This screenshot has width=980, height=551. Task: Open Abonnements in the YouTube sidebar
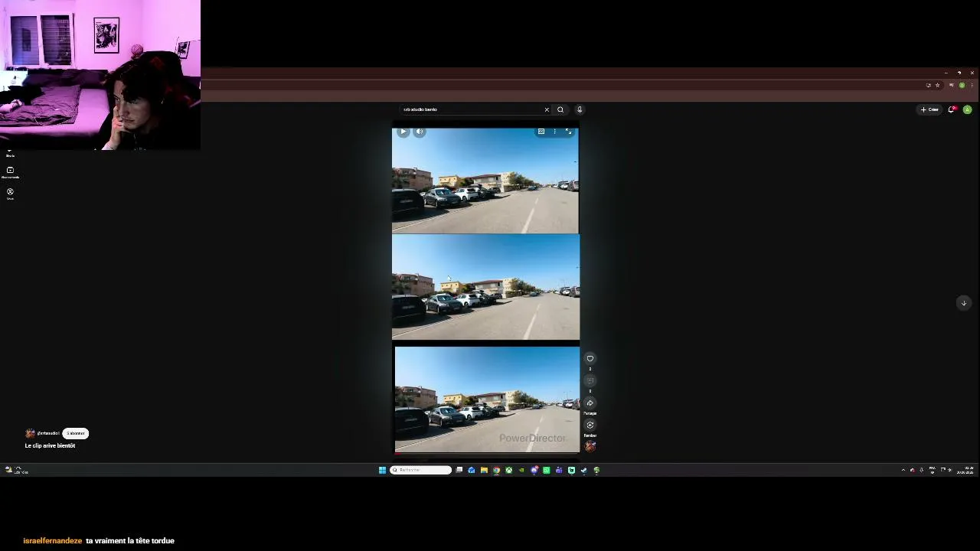10,172
